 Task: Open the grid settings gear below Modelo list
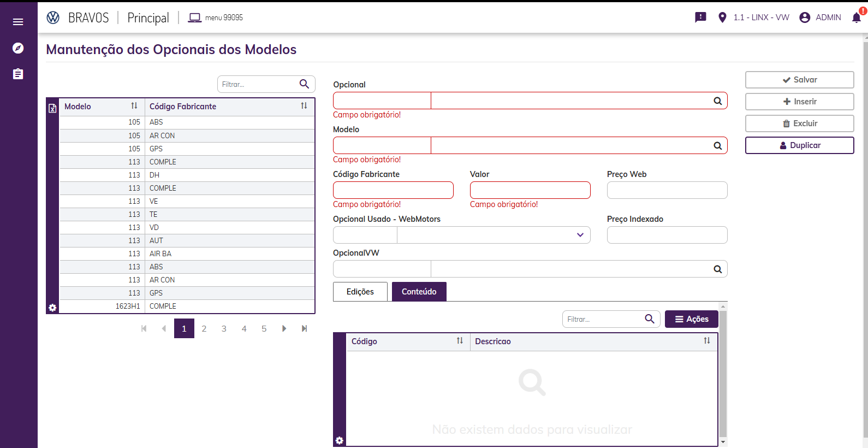coord(52,308)
